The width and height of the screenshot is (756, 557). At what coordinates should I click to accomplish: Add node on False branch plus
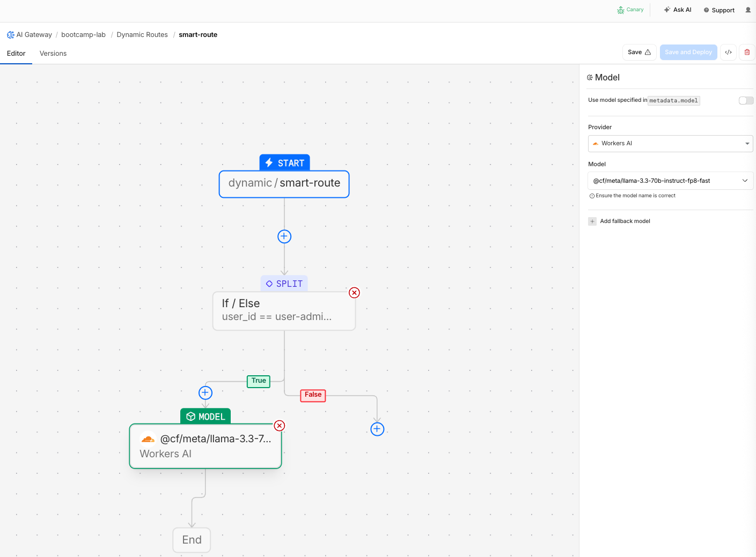point(377,429)
